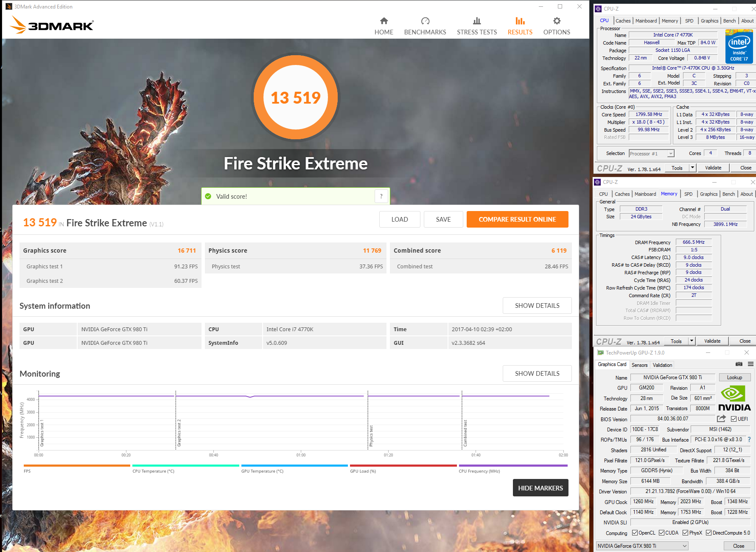Click the SAVE button
Image resolution: width=756 pixels, height=552 pixels.
coord(443,219)
